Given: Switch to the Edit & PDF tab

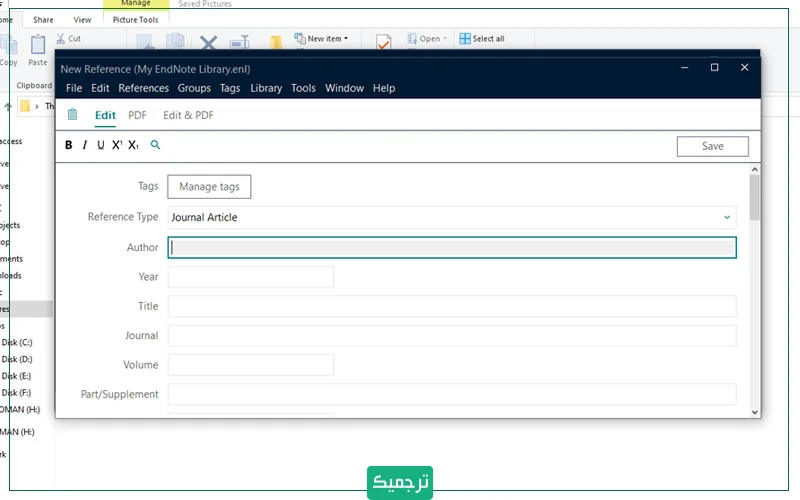Looking at the screenshot, I should (x=188, y=115).
